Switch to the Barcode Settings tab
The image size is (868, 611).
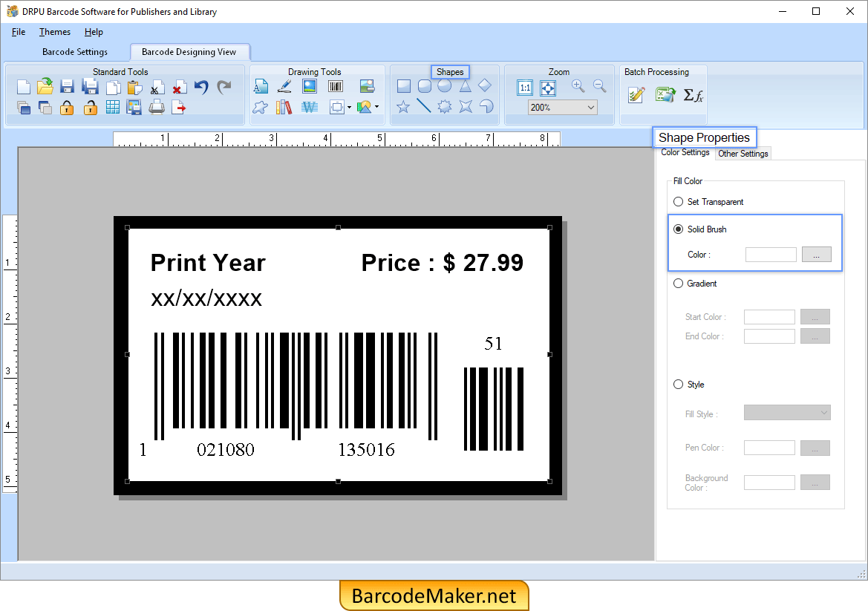[x=75, y=52]
